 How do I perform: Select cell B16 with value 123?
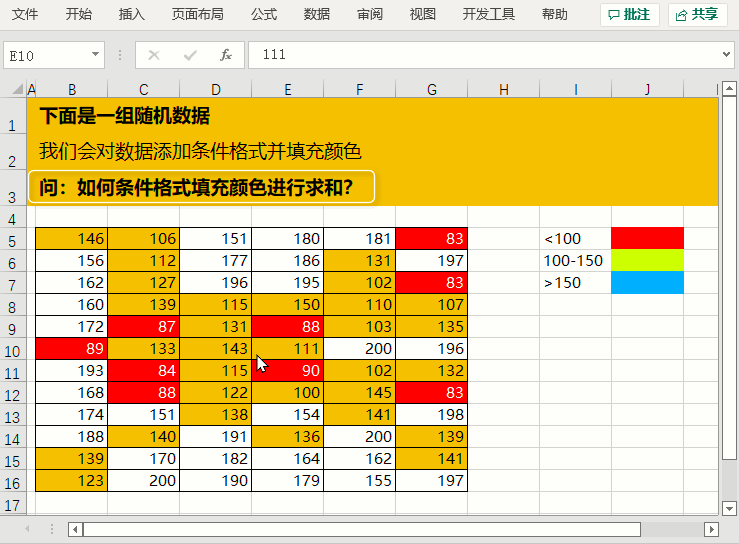72,480
